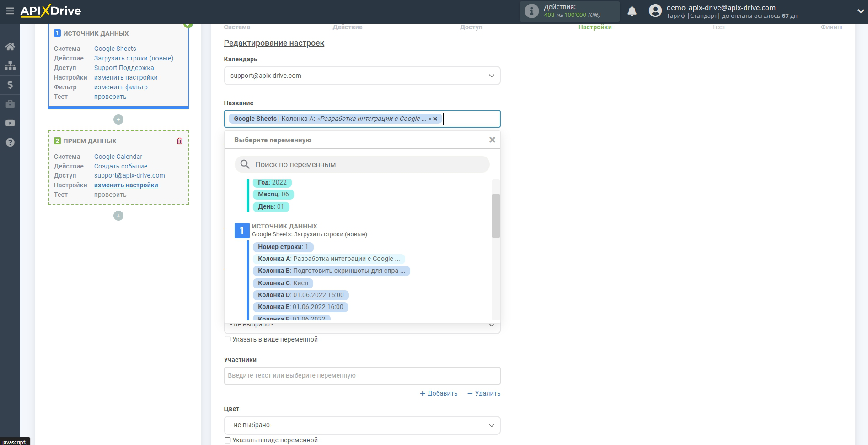Viewport: 868px width, 445px height.
Task: Click the variable search field
Action: click(x=362, y=164)
